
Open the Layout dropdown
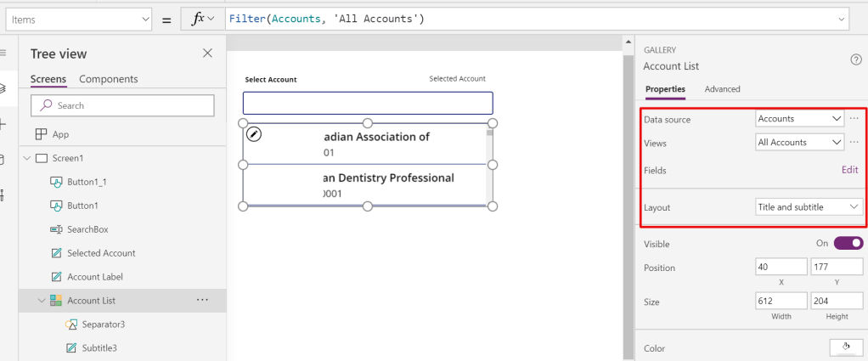(809, 206)
